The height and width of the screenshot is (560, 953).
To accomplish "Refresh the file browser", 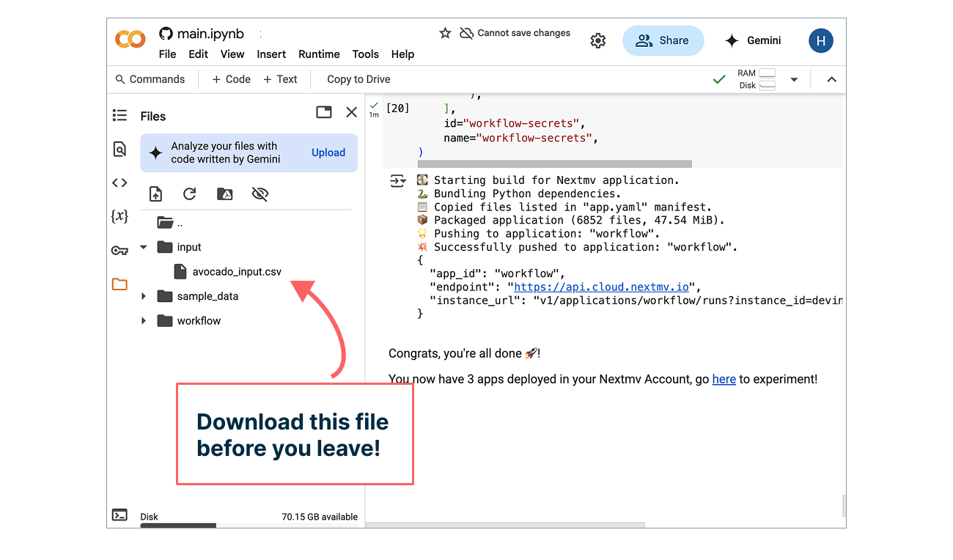I will point(190,194).
